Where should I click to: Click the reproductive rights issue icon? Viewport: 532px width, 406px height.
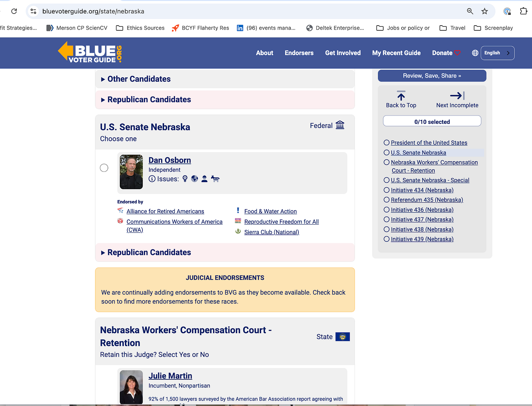185,179
